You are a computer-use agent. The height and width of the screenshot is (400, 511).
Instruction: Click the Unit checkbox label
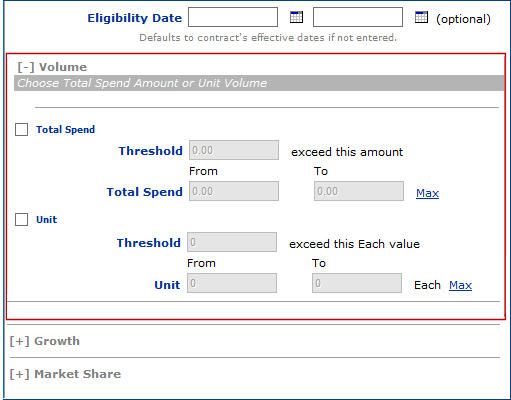tap(47, 220)
